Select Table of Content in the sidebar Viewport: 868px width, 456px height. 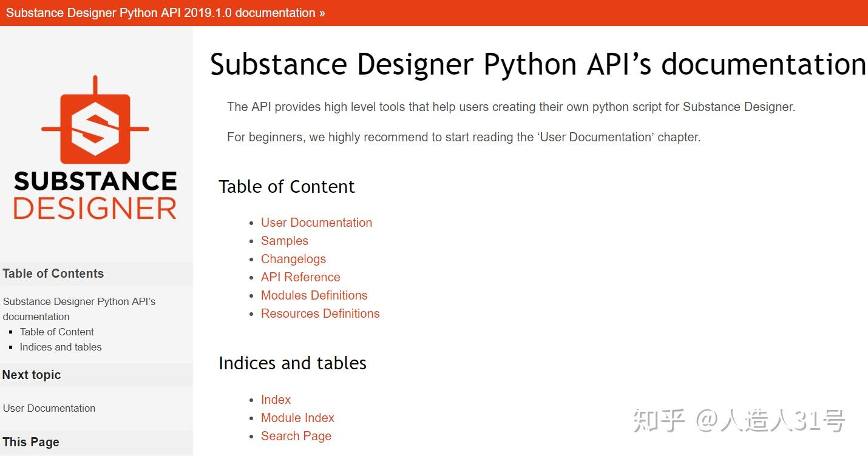tap(56, 332)
